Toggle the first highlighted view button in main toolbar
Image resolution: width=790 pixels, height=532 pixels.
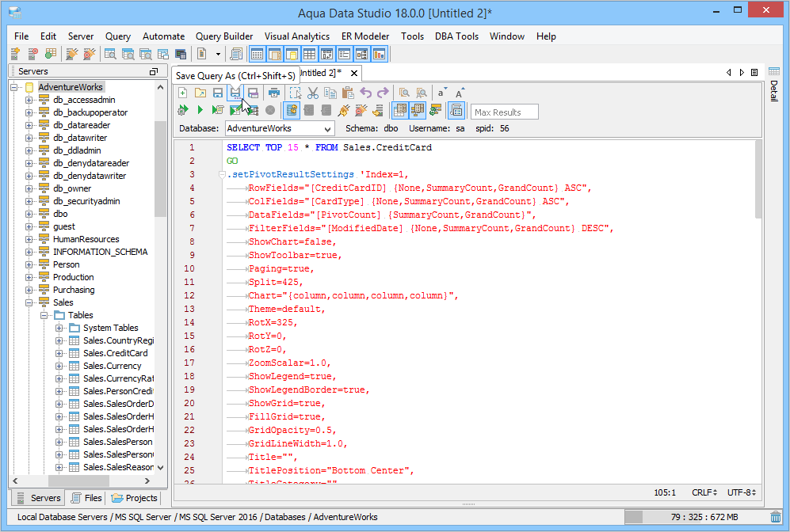tap(257, 54)
